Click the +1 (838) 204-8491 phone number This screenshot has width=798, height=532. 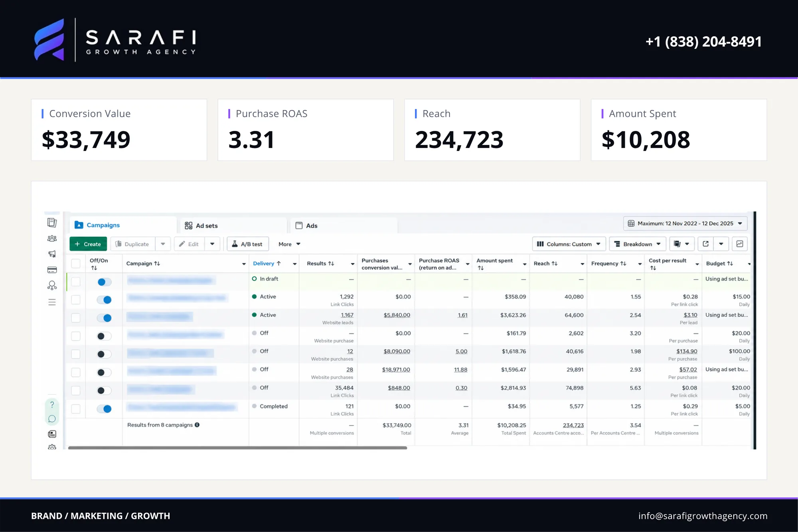703,42
